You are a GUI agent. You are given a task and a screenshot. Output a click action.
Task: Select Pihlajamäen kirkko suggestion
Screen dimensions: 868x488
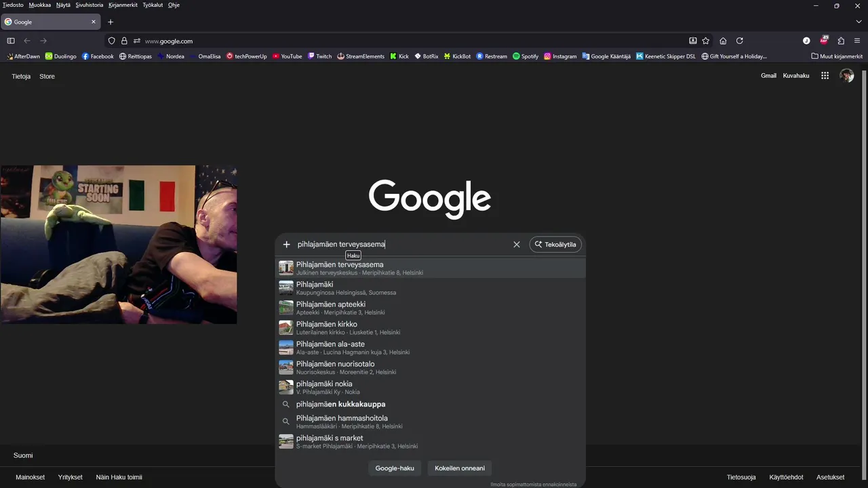click(x=430, y=327)
